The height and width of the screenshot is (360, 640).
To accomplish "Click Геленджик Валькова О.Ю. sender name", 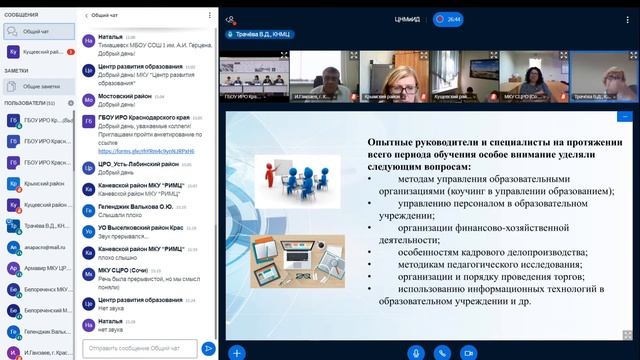I will coord(136,207).
